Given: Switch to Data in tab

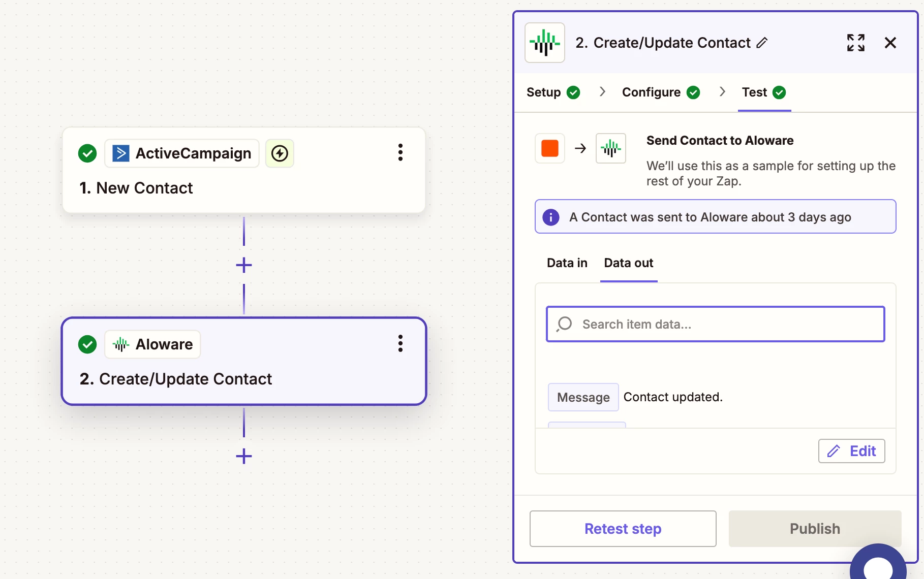Looking at the screenshot, I should [x=567, y=263].
